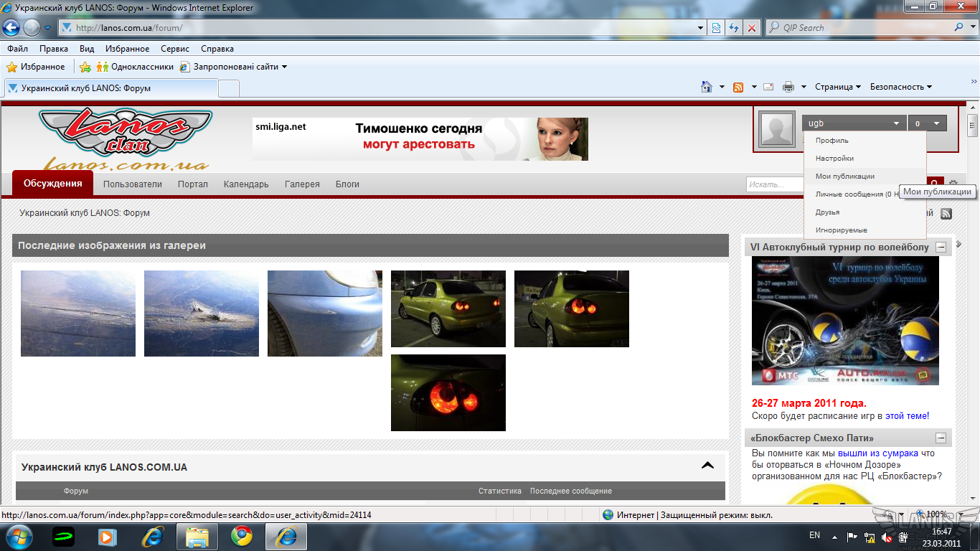
Task: Click the Read mail envelope icon
Action: pos(768,87)
